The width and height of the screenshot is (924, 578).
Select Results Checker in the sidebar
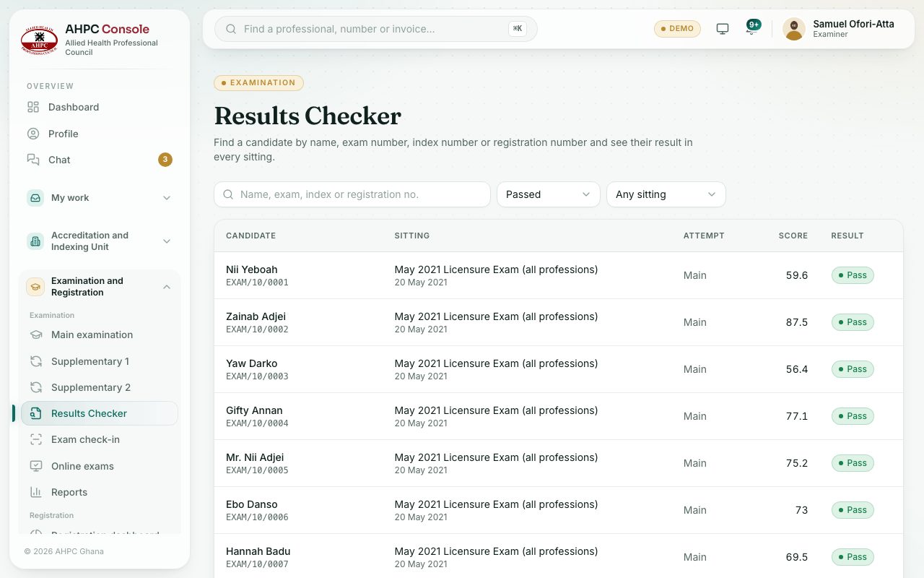point(100,413)
